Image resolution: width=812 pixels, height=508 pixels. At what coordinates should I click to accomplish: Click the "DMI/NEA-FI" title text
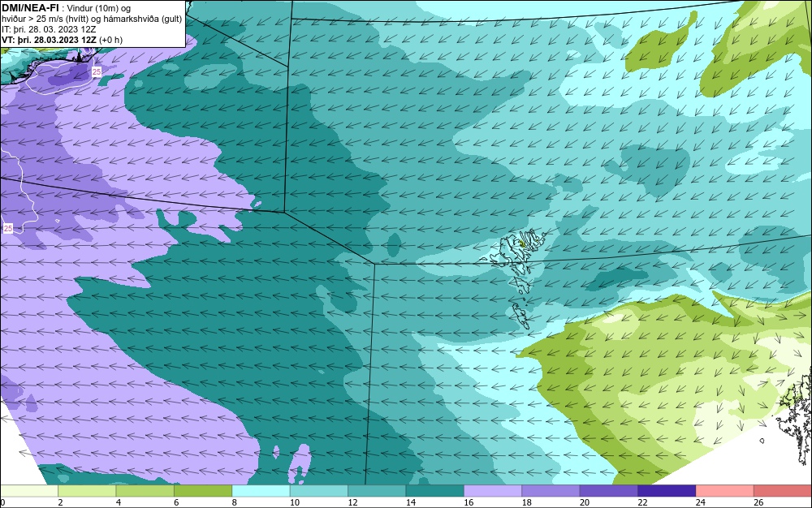(x=30, y=8)
